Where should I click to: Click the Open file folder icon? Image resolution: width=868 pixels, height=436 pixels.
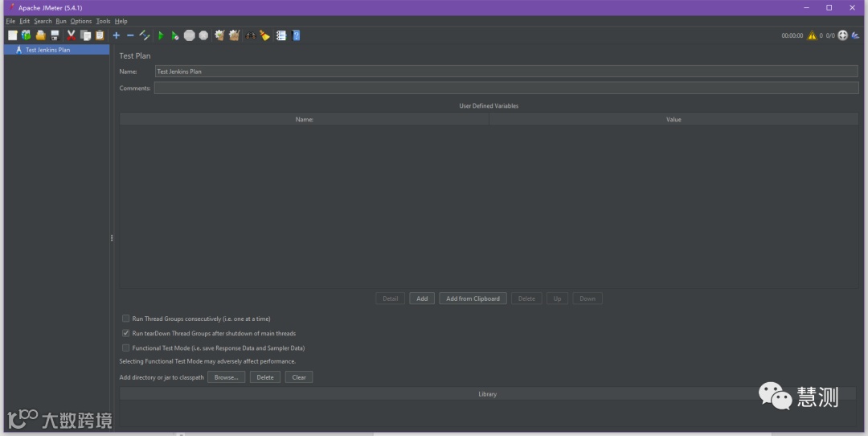tap(40, 35)
